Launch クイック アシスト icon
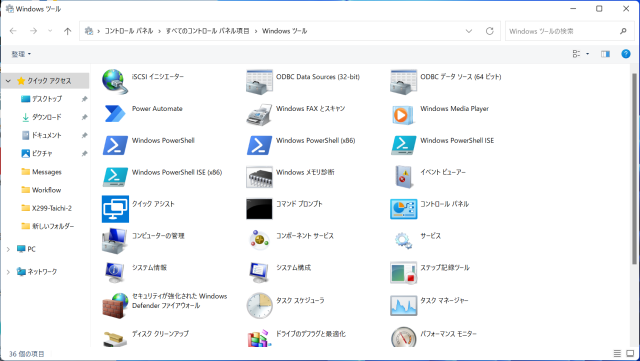 [x=115, y=209]
